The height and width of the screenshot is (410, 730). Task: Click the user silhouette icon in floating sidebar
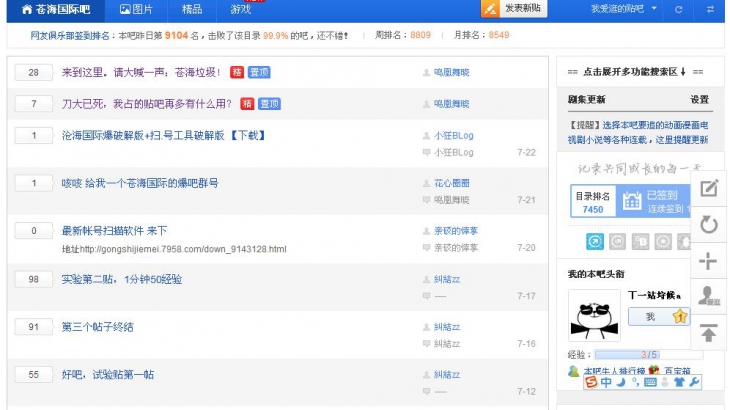click(x=709, y=296)
